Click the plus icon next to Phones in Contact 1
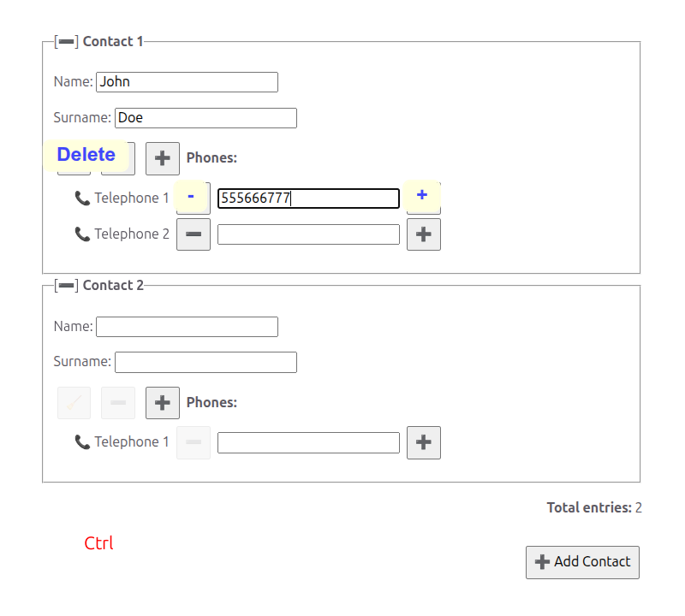Screen dimensions: 685x616 [162, 157]
